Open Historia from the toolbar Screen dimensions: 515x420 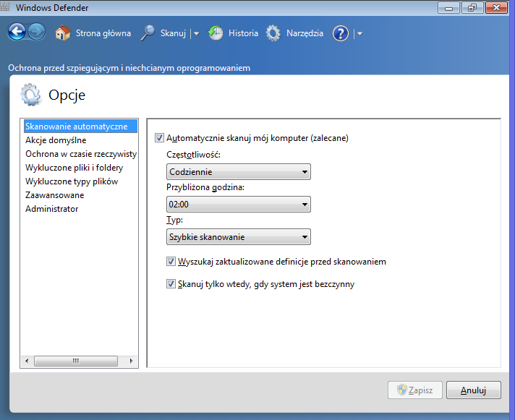pyautogui.click(x=243, y=33)
